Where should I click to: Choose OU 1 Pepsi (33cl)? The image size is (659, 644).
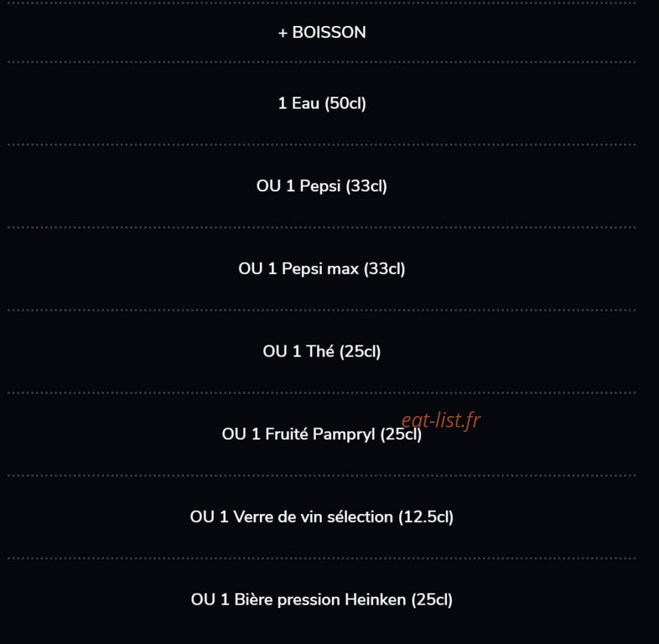[322, 186]
